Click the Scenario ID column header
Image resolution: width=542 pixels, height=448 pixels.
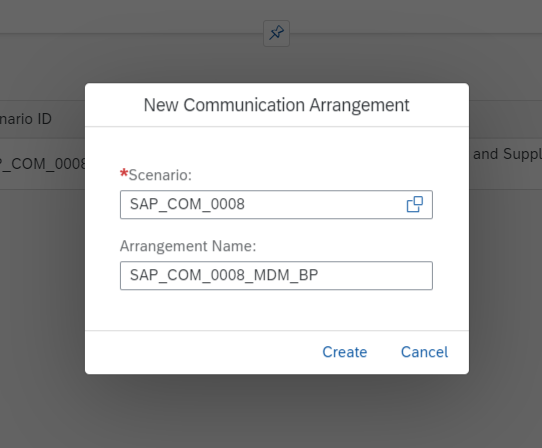click(26, 119)
